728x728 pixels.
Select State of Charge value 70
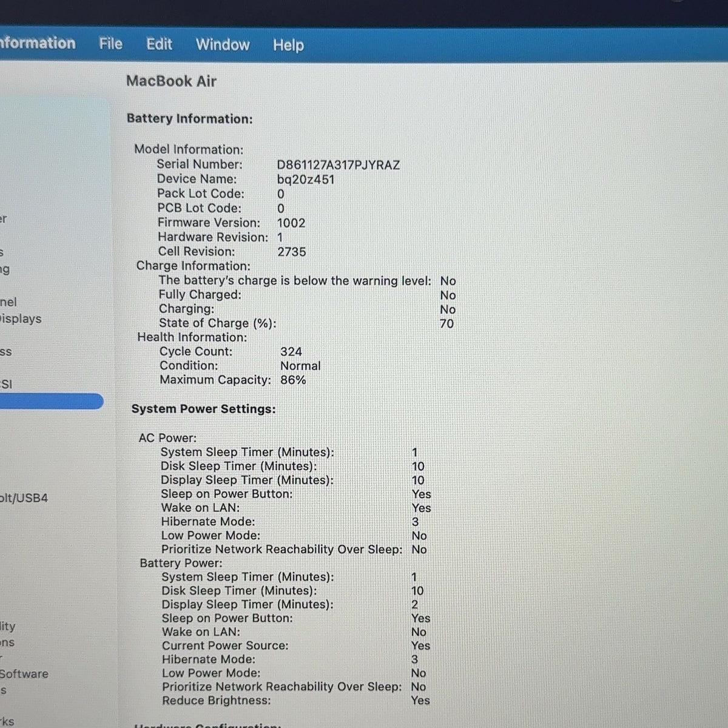click(447, 323)
